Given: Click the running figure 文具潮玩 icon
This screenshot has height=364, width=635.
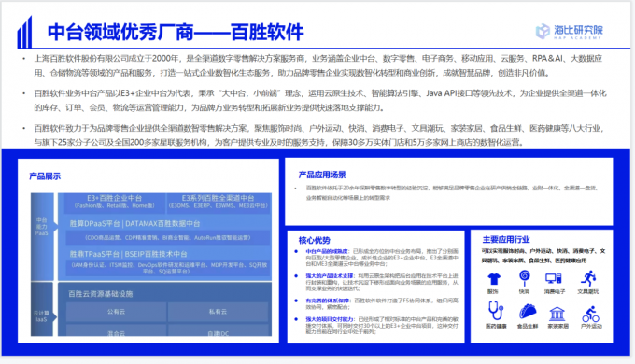Looking at the screenshot, I should coord(588,278).
